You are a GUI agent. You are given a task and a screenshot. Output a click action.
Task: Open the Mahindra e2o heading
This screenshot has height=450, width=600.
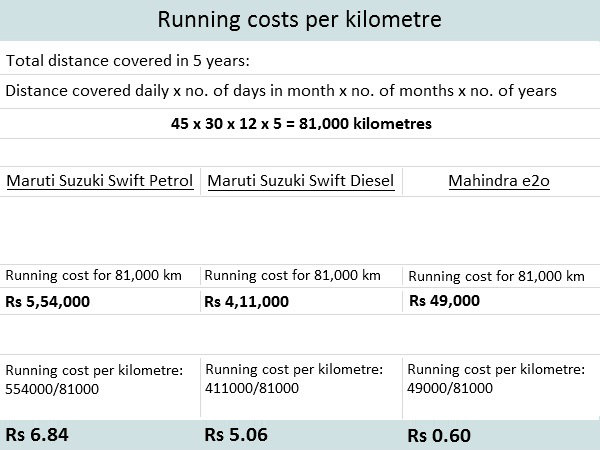pos(499,181)
